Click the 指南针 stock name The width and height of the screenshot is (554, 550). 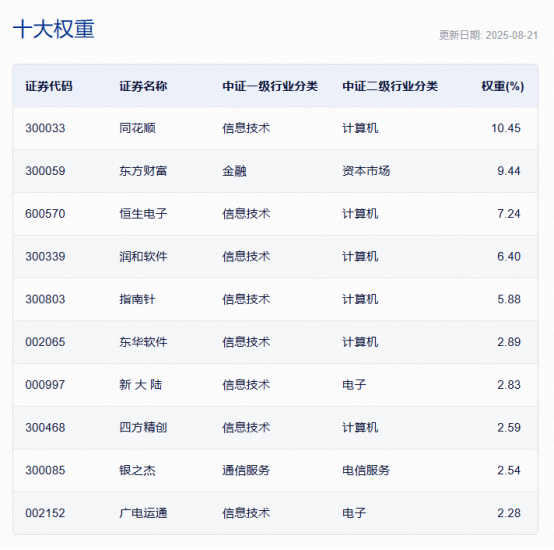[137, 299]
